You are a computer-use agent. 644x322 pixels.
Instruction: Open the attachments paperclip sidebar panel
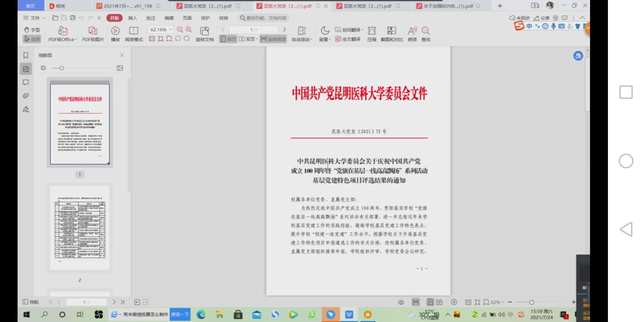pos(26,96)
